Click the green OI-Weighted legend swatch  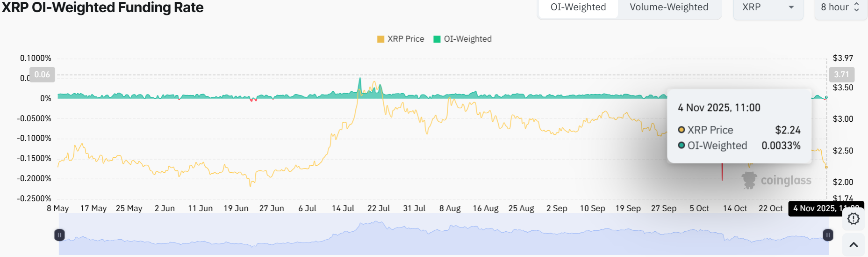pos(437,39)
